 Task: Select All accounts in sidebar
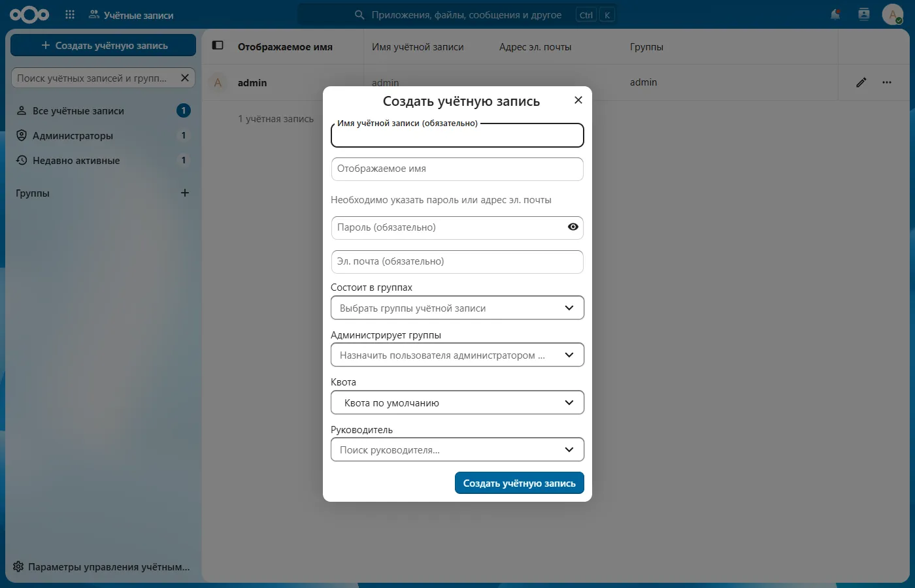[103, 111]
